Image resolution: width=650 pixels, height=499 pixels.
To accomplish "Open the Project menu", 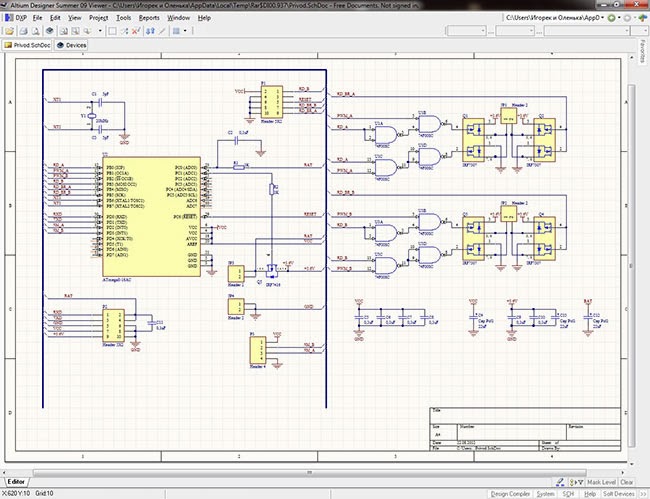I will coord(98,18).
